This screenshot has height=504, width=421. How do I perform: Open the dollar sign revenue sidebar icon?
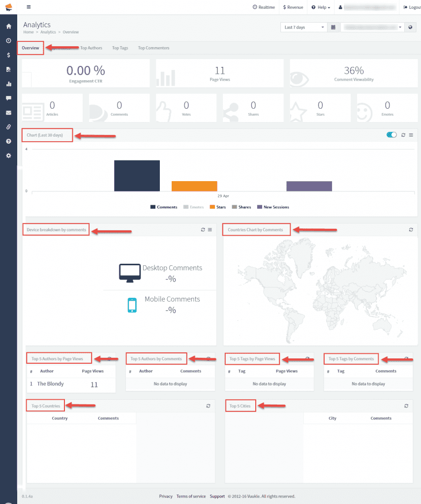pyautogui.click(x=8, y=55)
